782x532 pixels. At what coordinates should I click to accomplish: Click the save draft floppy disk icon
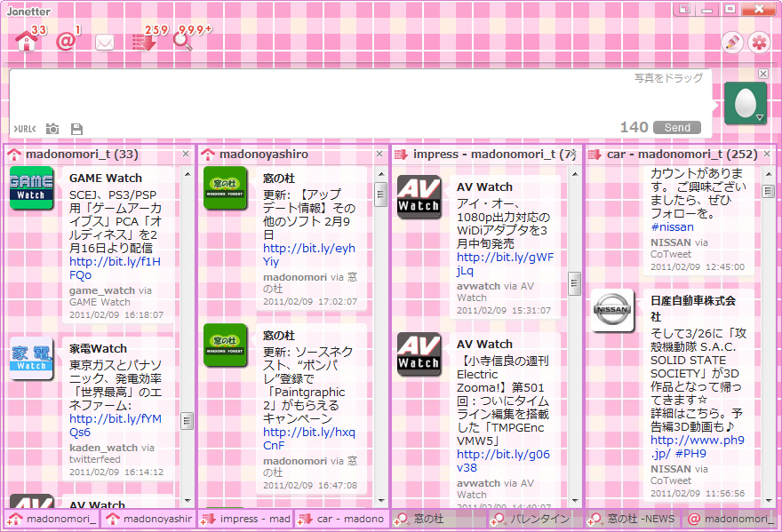76,129
